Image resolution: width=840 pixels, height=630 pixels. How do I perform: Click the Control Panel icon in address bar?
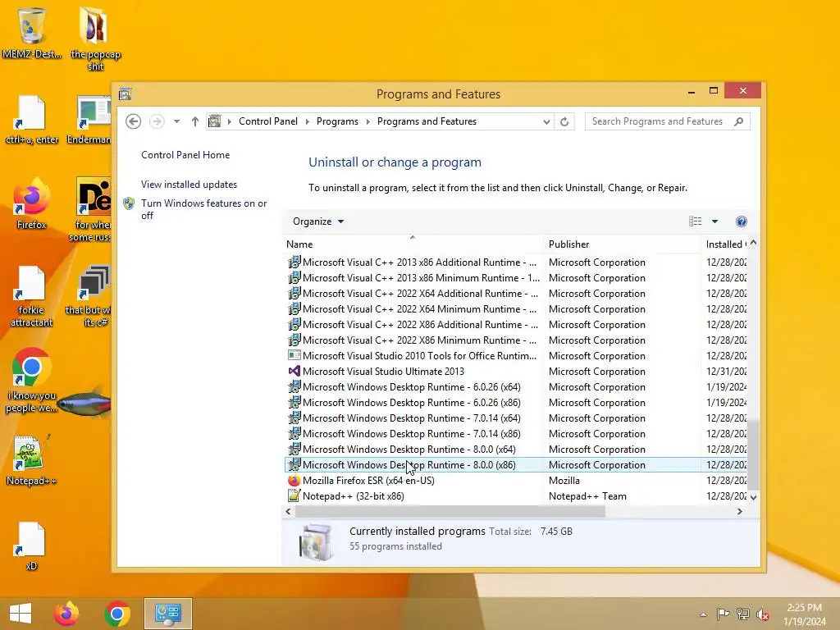click(x=214, y=121)
